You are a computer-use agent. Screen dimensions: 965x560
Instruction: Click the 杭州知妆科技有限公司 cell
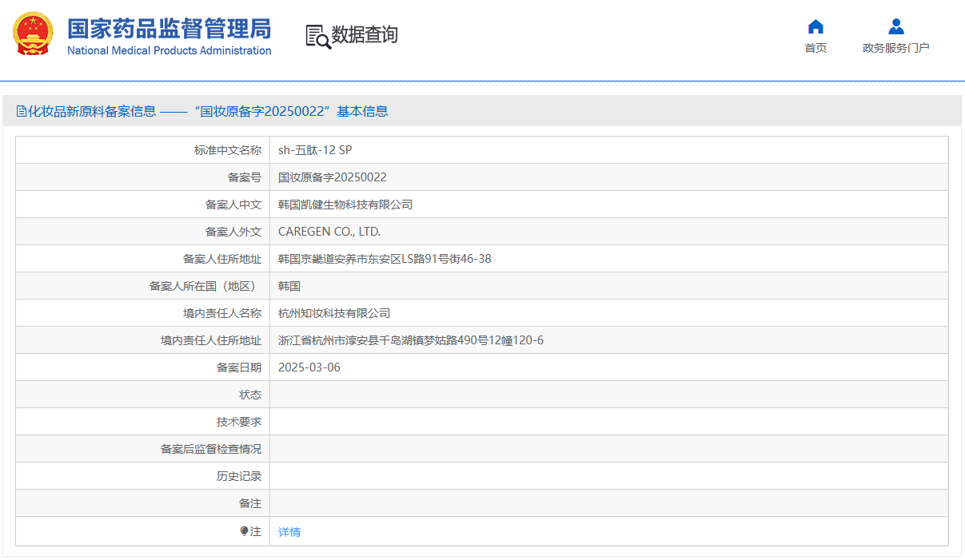(x=334, y=313)
